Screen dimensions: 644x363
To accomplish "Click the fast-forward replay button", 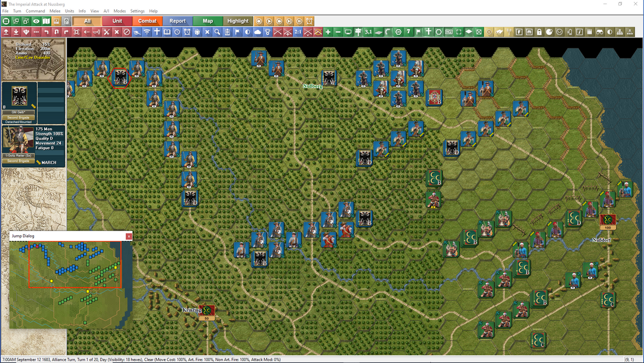I will [x=279, y=21].
